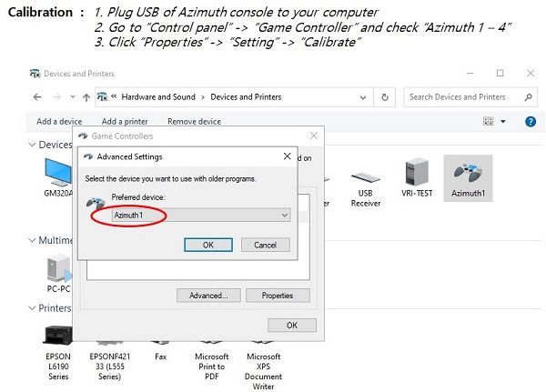Click Add a device in toolbar
This screenshot has width=546, height=392.
click(x=59, y=122)
